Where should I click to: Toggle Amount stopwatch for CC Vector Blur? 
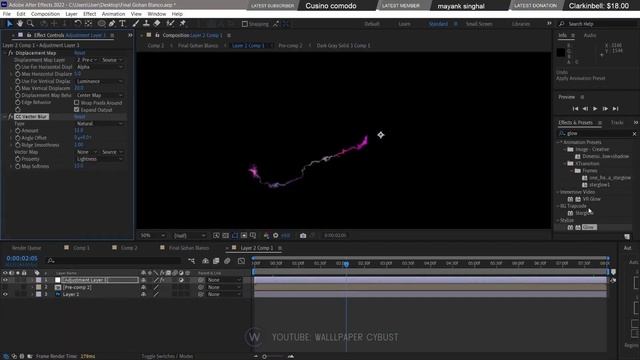pos(18,131)
